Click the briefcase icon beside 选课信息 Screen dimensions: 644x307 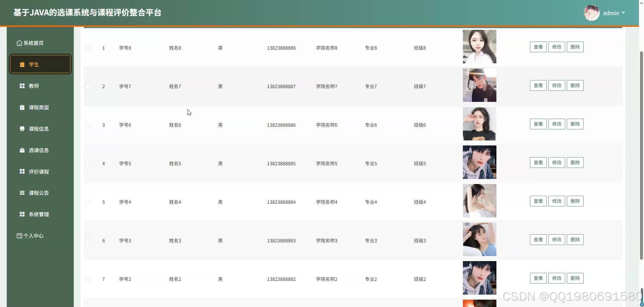22,150
